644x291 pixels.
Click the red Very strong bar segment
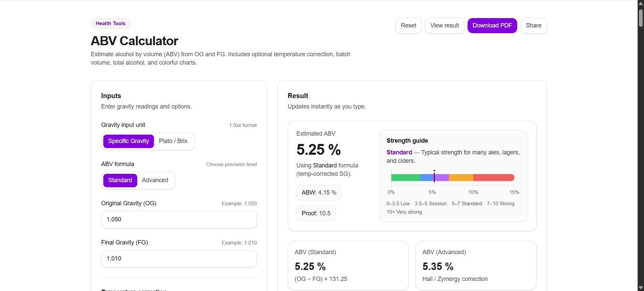(493, 177)
